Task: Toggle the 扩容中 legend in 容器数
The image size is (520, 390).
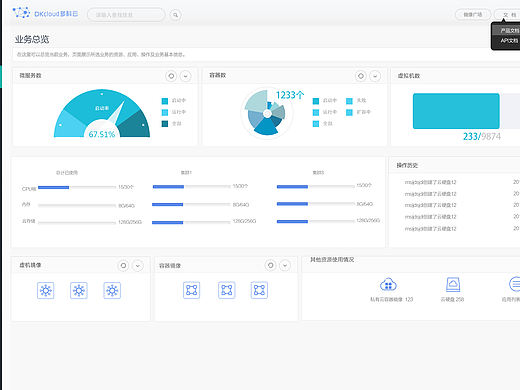Action: tap(358, 112)
